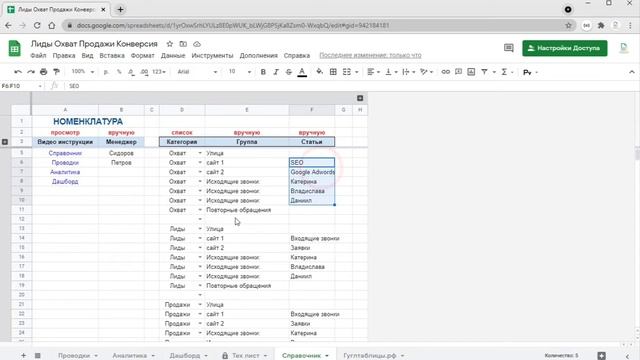Open the all sheets list icon
The image size is (640, 360).
click(x=38, y=356)
